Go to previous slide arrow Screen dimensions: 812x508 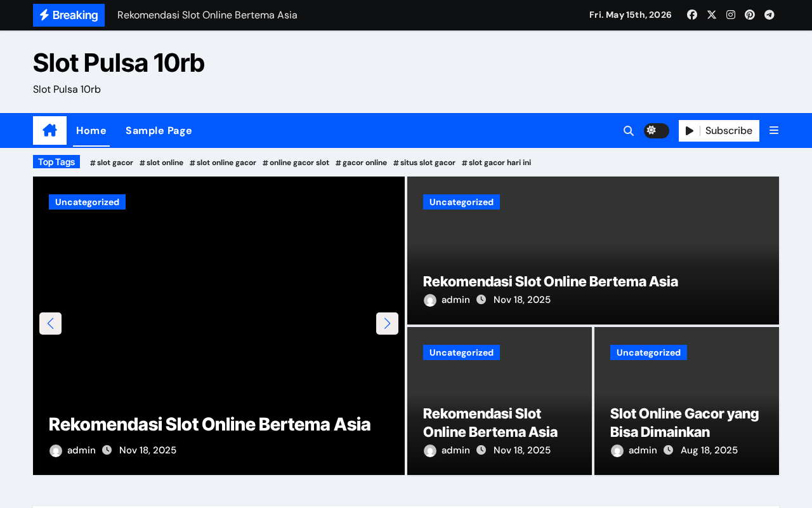[x=50, y=323]
